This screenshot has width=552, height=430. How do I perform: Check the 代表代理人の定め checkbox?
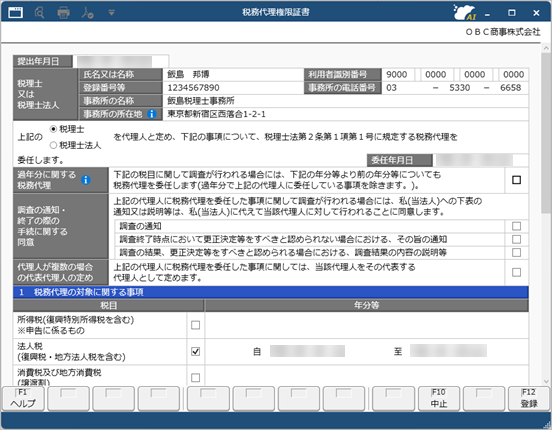click(516, 272)
